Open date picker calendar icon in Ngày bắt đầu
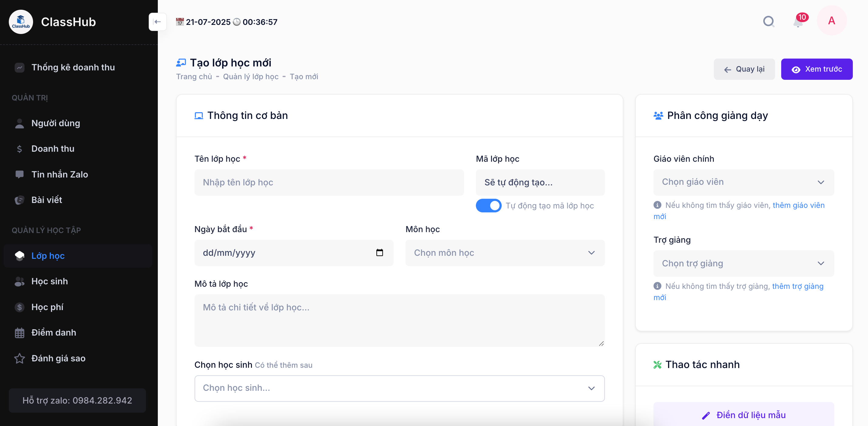Image resolution: width=868 pixels, height=426 pixels. tap(379, 252)
